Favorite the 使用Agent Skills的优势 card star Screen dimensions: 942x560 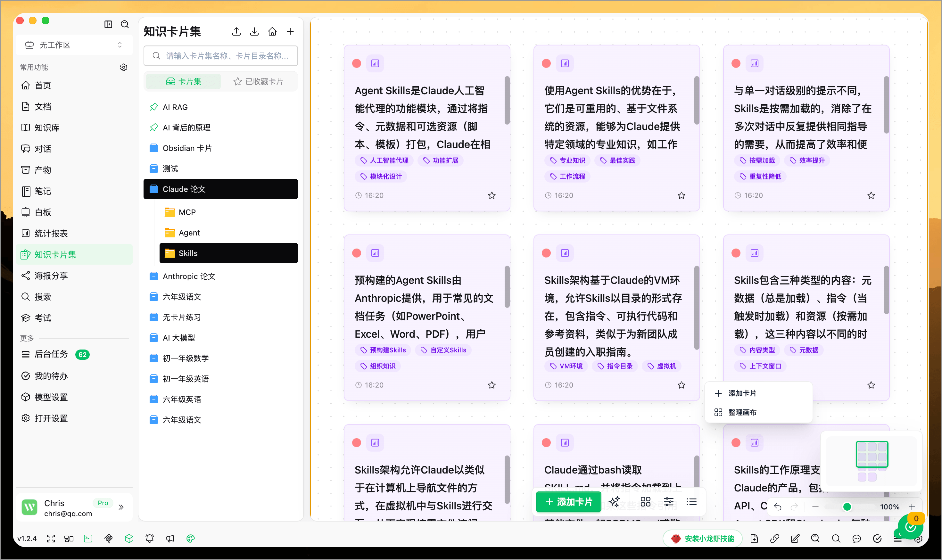pyautogui.click(x=682, y=195)
